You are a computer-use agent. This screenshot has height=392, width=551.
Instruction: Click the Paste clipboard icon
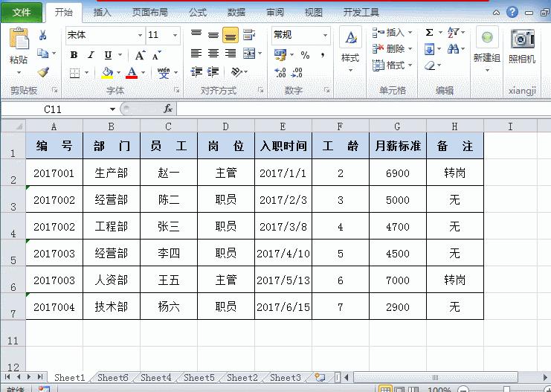click(x=19, y=39)
